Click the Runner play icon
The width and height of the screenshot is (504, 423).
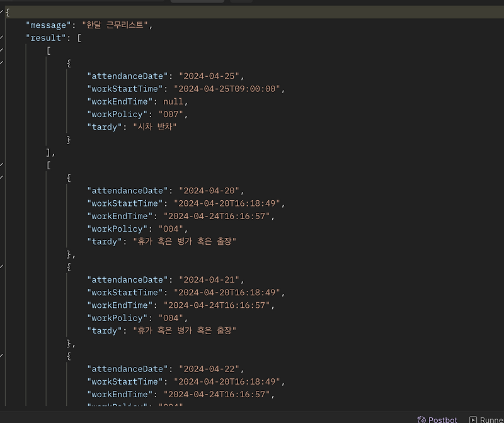pos(474,419)
